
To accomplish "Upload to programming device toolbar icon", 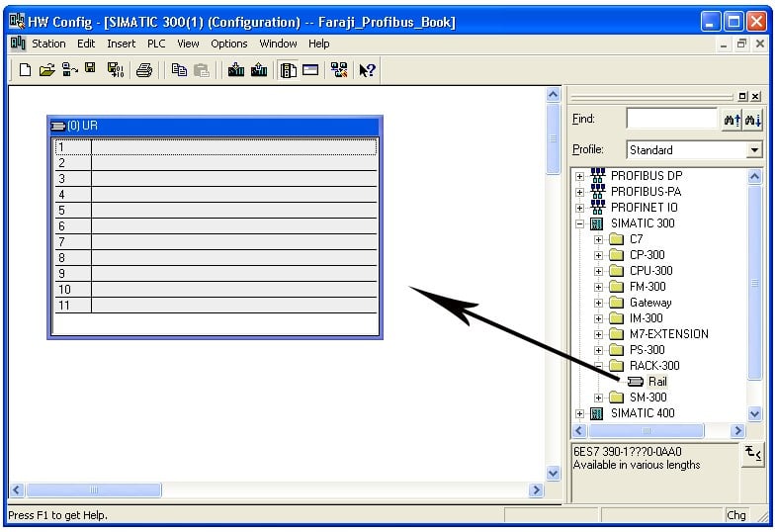I will point(259,70).
